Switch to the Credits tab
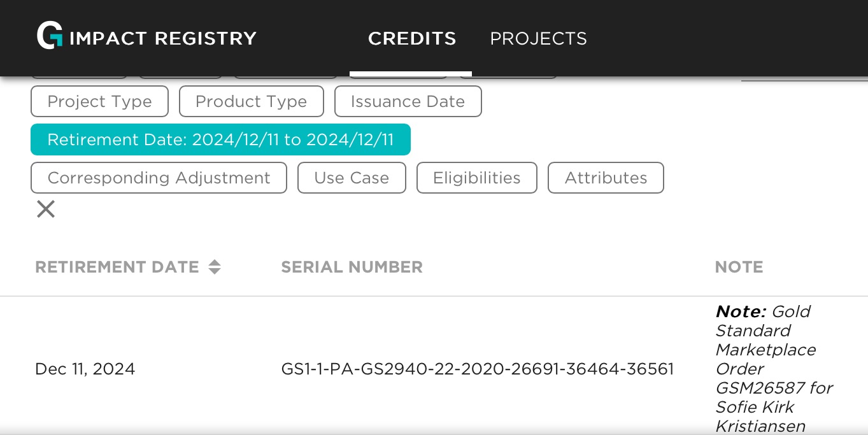This screenshot has height=435, width=868. coord(412,39)
